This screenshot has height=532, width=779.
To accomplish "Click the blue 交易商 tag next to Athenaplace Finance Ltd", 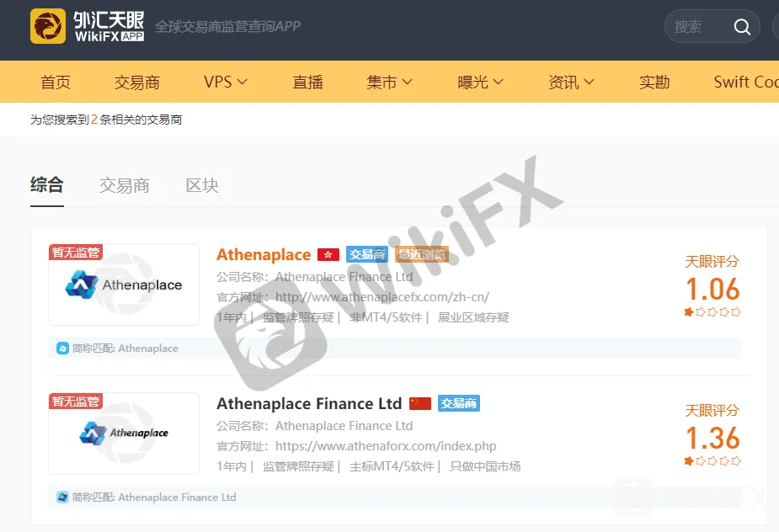I will (x=459, y=403).
